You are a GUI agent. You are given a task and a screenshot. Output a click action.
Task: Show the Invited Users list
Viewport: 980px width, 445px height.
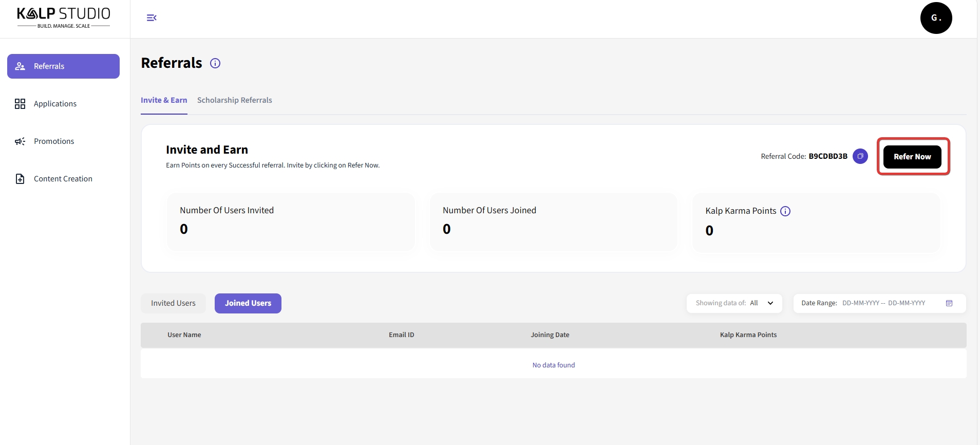[173, 303]
